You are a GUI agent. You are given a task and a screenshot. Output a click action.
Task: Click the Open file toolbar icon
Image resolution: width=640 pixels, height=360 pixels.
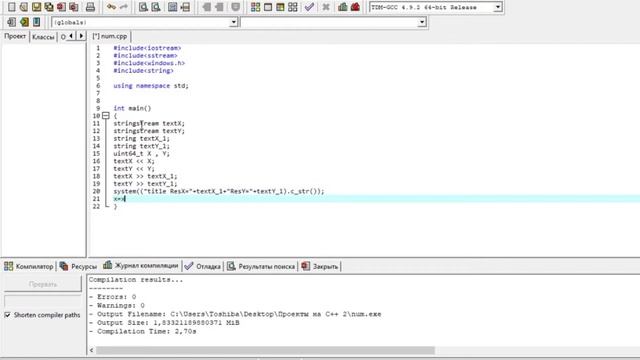[24, 7]
